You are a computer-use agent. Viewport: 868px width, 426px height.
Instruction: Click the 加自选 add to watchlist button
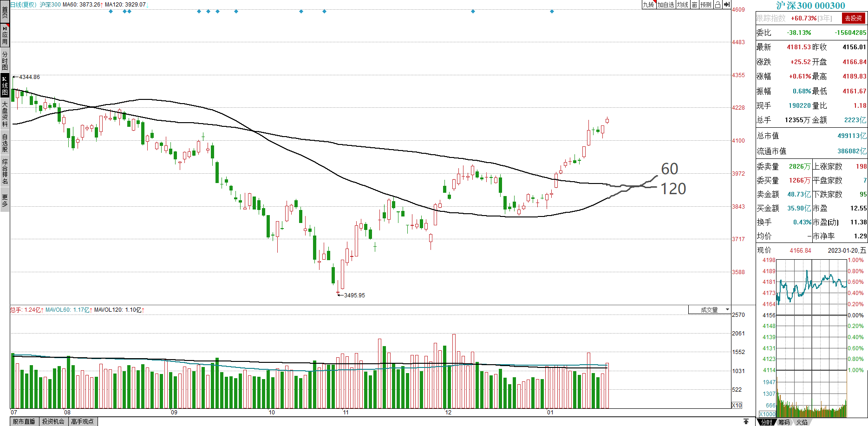(665, 5)
